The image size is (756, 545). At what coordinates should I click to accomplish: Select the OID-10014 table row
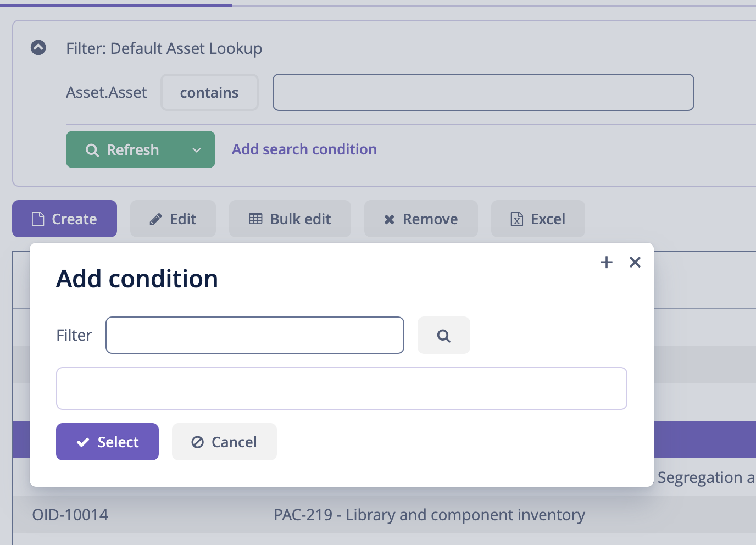coord(385,515)
